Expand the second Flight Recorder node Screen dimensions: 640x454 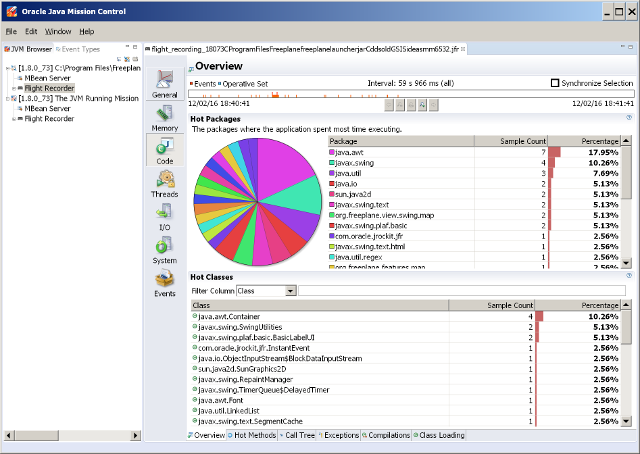(14, 119)
